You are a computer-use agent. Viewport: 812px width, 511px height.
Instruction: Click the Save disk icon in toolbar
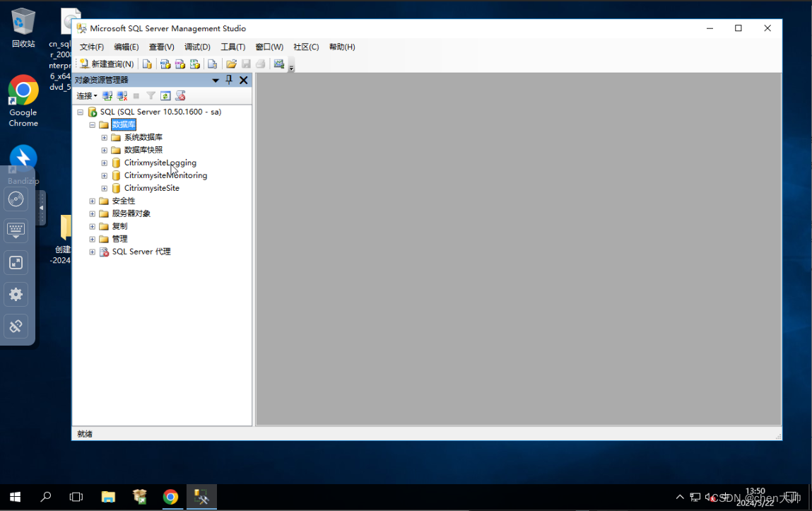click(246, 64)
